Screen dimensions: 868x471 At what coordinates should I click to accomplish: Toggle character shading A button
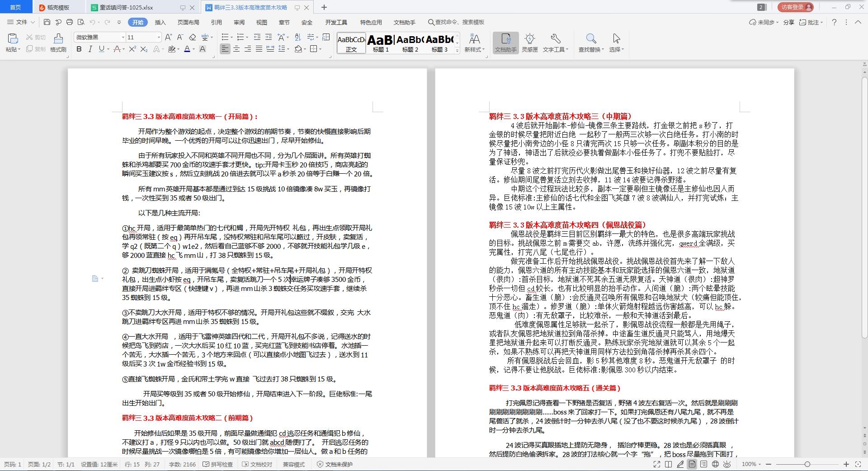[203, 49]
